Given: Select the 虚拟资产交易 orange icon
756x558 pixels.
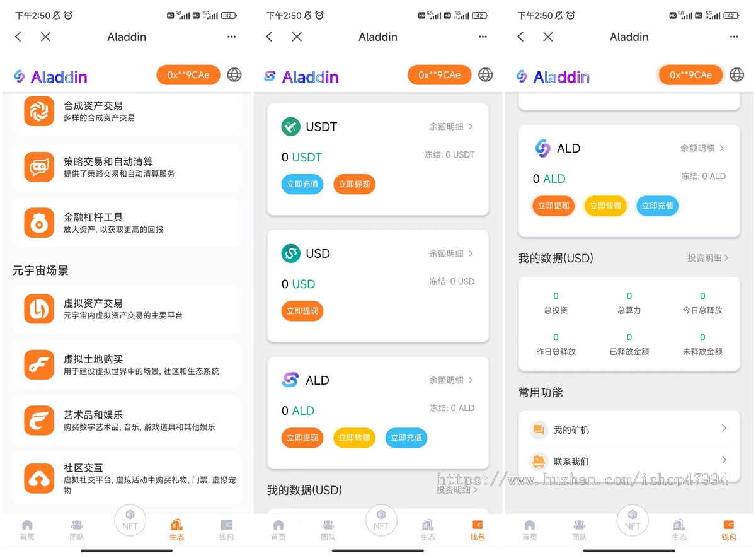Looking at the screenshot, I should tap(39, 309).
